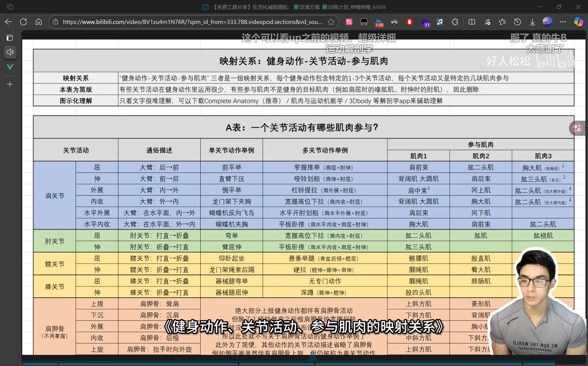Click the 肱桡肌 cell

tap(543, 235)
